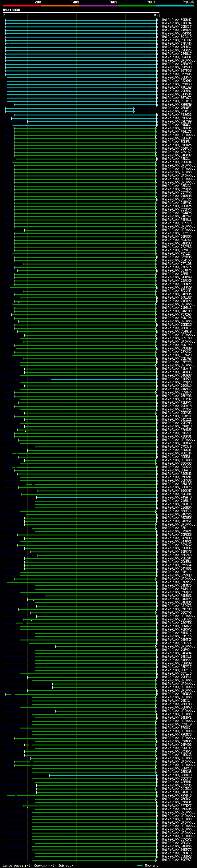This screenshot has width=197, height=868.
Task: Click hit label UniRef100_Q871J5
Action: 176,674
